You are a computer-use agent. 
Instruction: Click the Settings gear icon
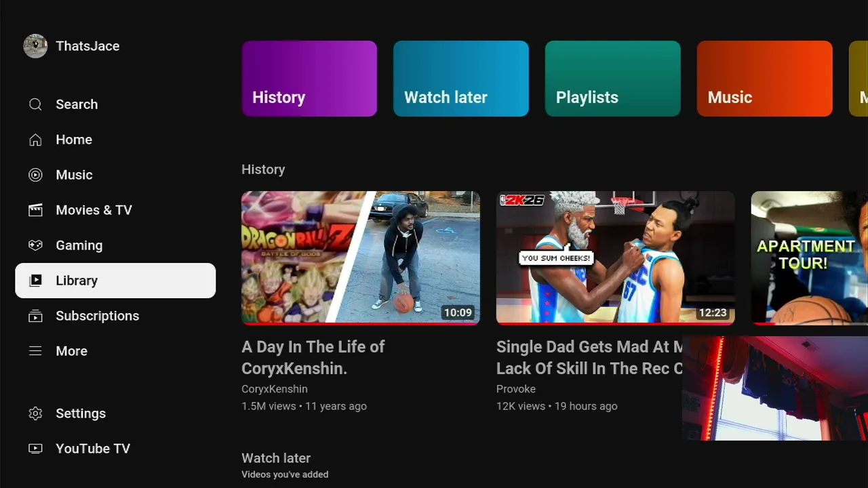(x=35, y=413)
